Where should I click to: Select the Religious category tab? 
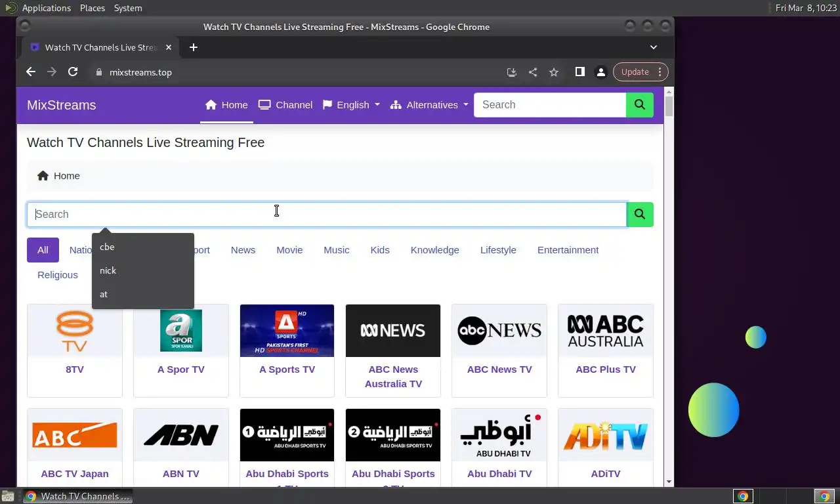coord(58,275)
